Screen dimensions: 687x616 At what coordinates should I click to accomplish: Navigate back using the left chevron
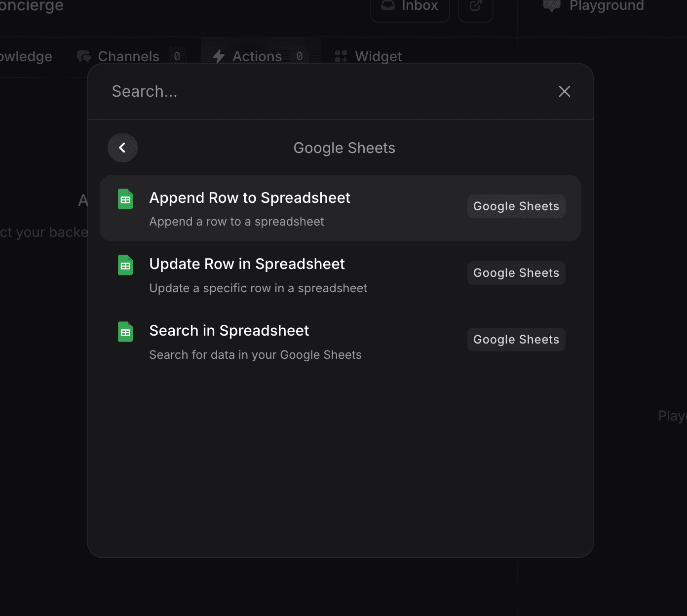coord(122,148)
